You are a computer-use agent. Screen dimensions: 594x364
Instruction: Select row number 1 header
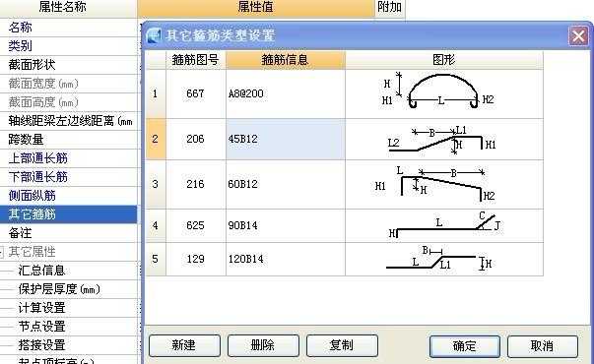(x=156, y=93)
